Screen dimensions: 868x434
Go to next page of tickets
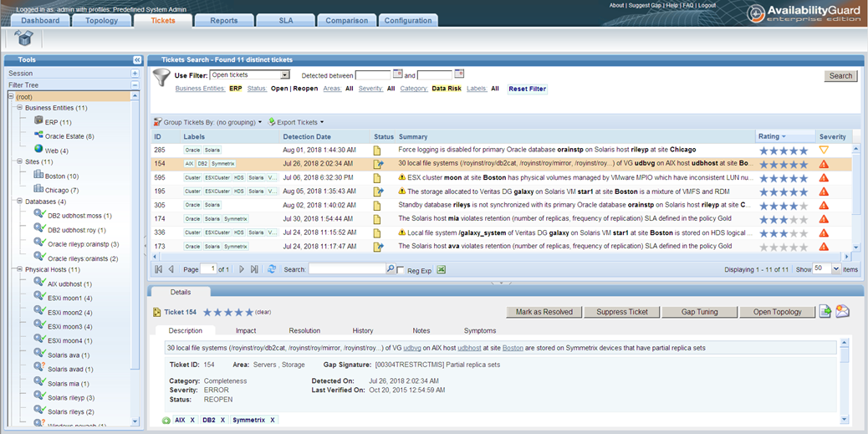[242, 269]
